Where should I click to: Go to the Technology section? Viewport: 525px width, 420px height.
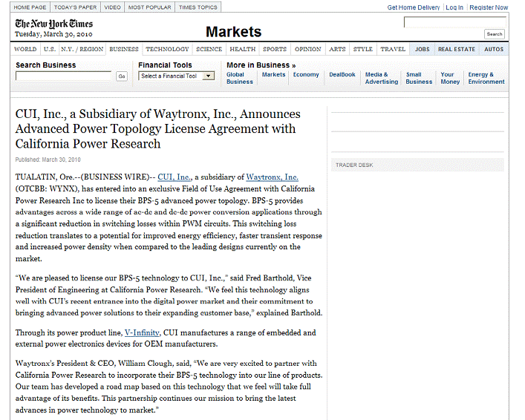click(x=167, y=49)
